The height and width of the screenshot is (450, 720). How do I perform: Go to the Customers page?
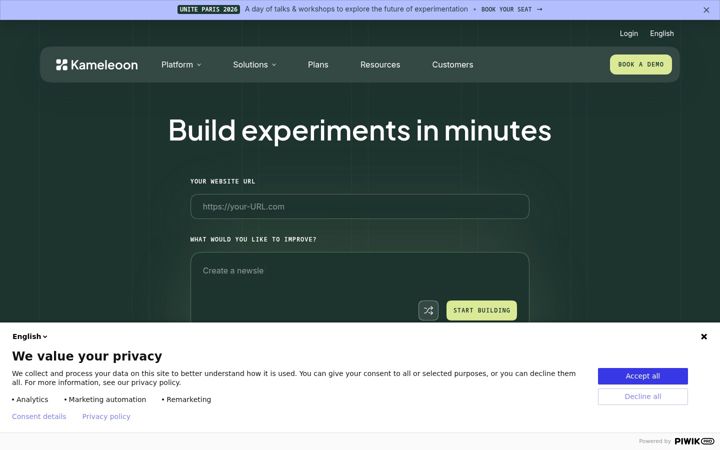click(x=452, y=65)
